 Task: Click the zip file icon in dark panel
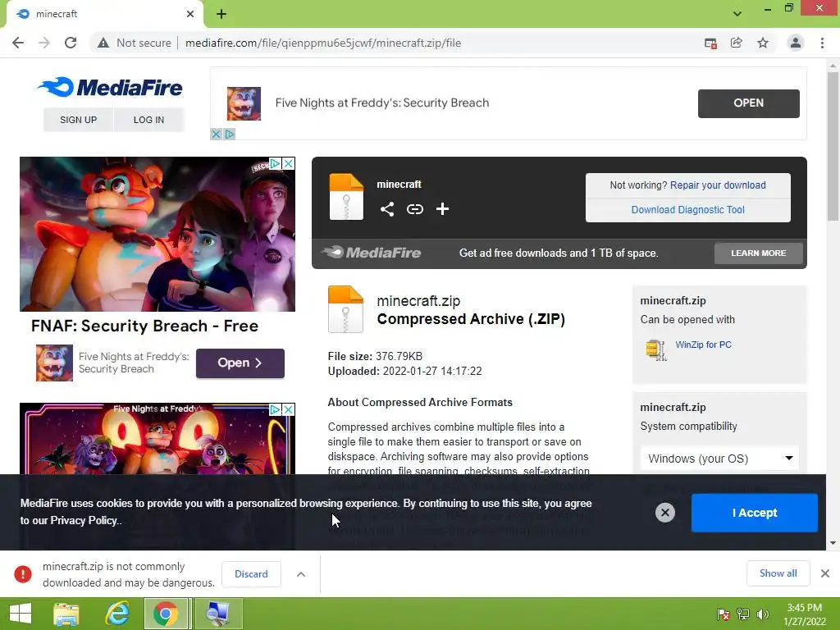tap(346, 197)
